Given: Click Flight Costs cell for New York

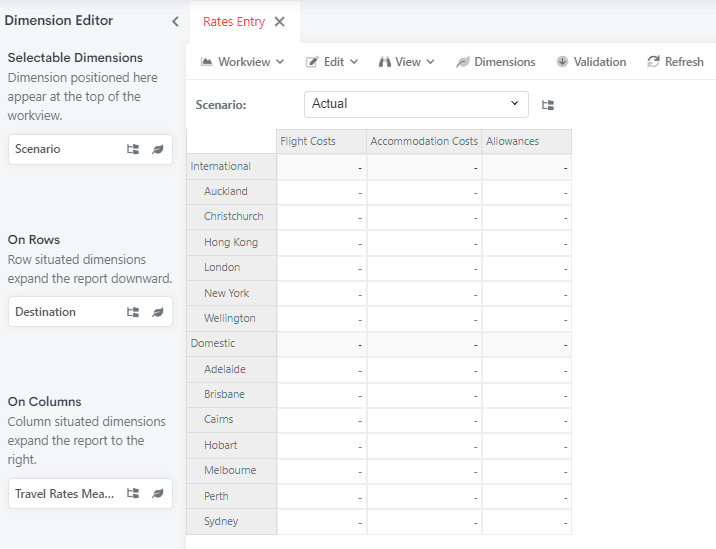Looking at the screenshot, I should click(321, 293).
